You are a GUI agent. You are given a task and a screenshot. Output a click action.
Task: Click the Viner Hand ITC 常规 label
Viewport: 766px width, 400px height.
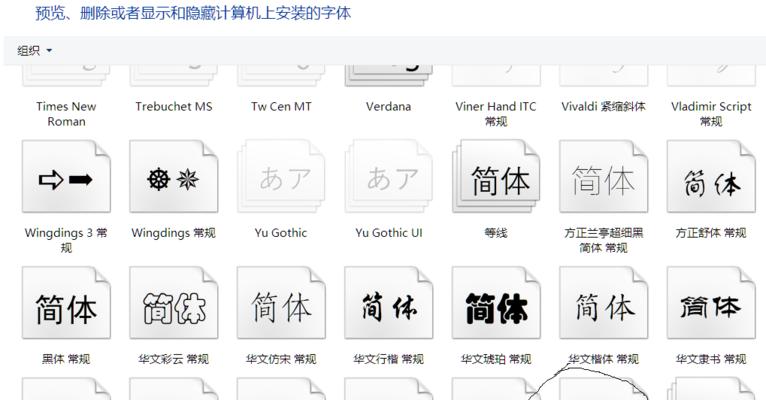tap(496, 114)
